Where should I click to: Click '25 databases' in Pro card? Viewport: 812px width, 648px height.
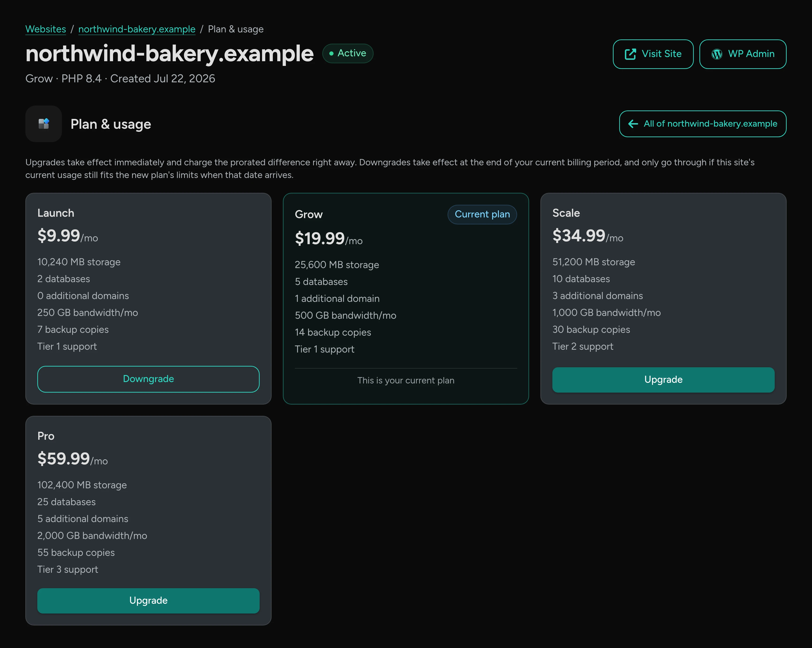(x=66, y=501)
